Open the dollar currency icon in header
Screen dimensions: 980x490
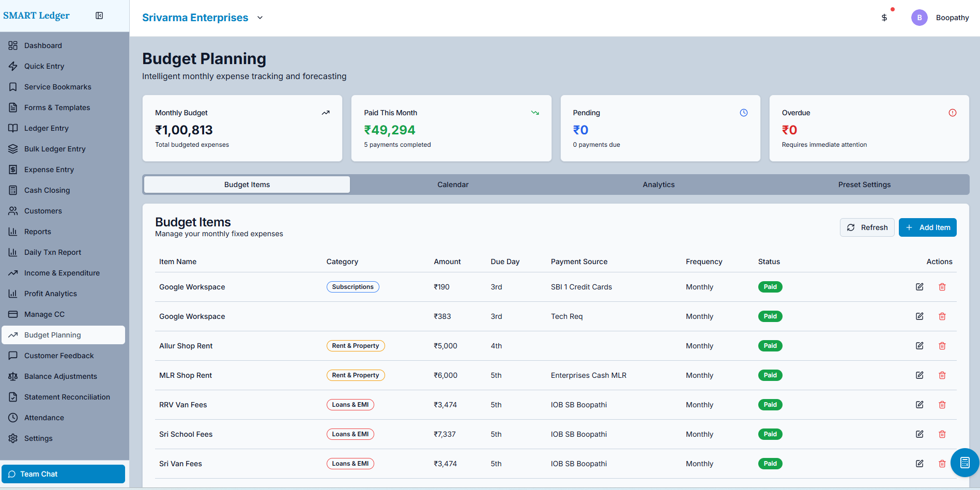884,18
